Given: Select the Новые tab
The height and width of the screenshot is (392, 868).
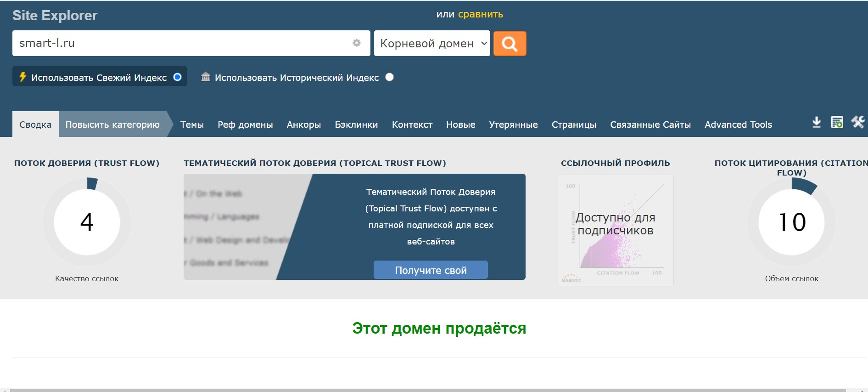Looking at the screenshot, I should (x=460, y=125).
